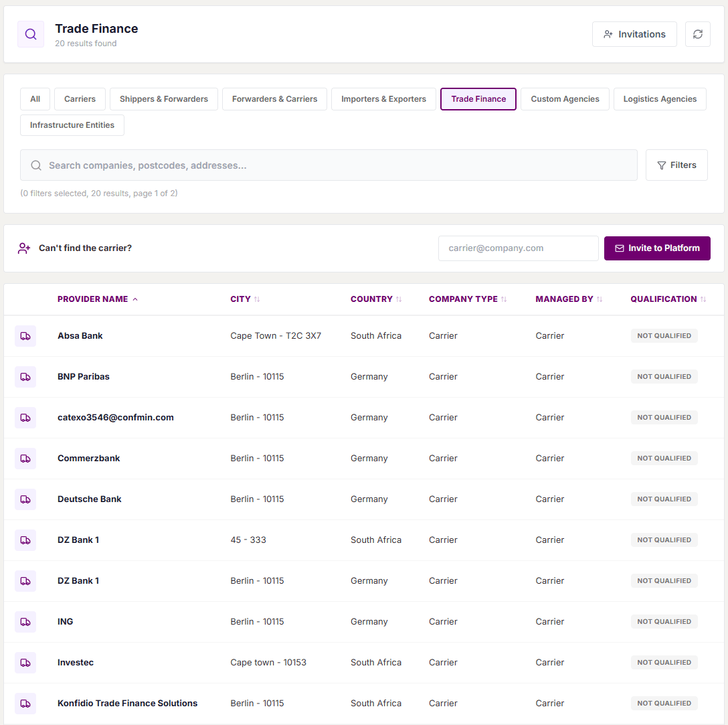Image resolution: width=728 pixels, height=725 pixels.
Task: Click truck icon in ING row
Action: point(25,622)
